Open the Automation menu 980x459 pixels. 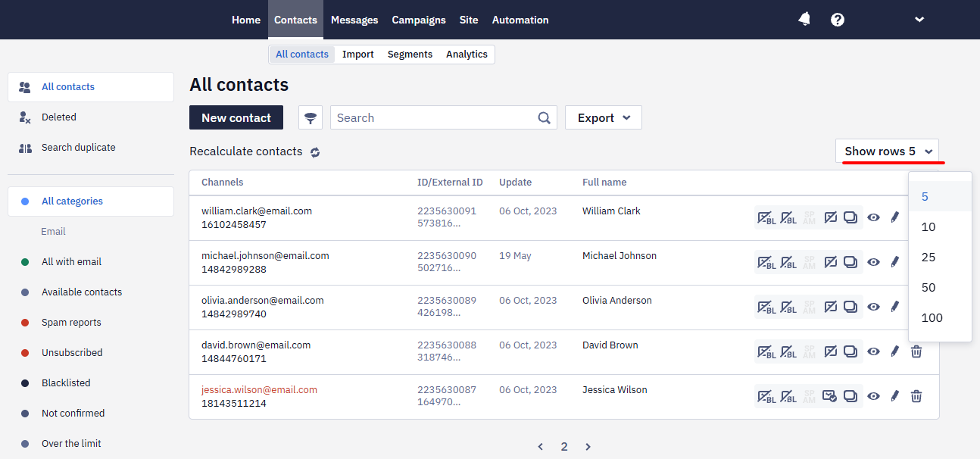[520, 20]
